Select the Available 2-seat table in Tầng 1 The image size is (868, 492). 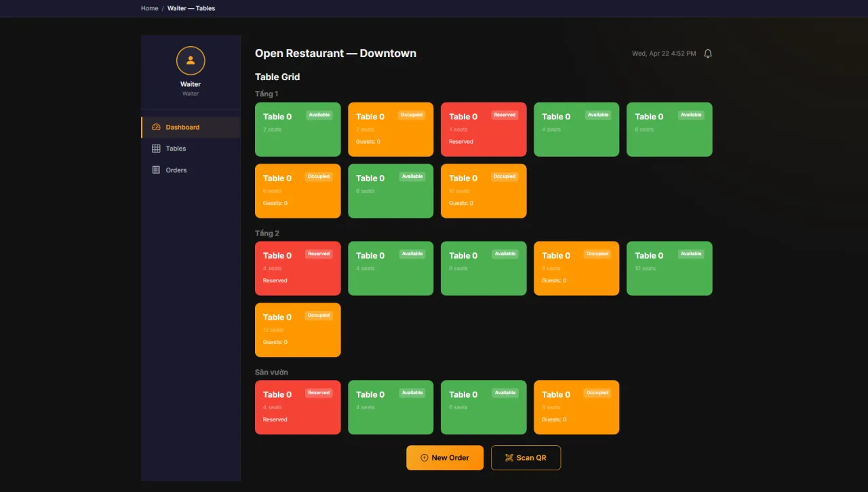tap(298, 130)
